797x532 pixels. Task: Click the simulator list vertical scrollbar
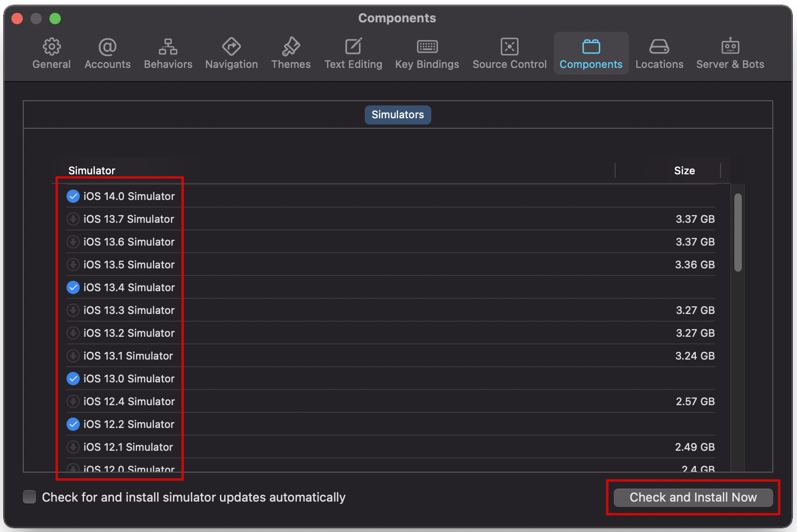tap(738, 233)
